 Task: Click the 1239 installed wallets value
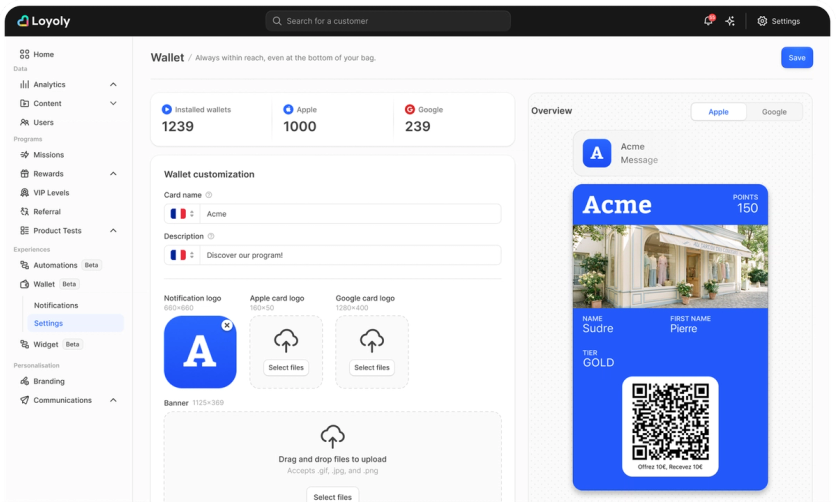point(178,126)
